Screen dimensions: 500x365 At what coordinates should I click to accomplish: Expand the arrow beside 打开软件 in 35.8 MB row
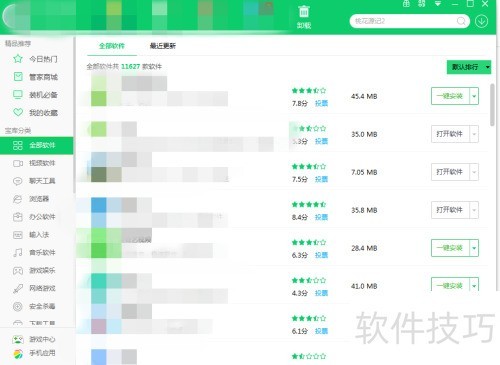(474, 210)
